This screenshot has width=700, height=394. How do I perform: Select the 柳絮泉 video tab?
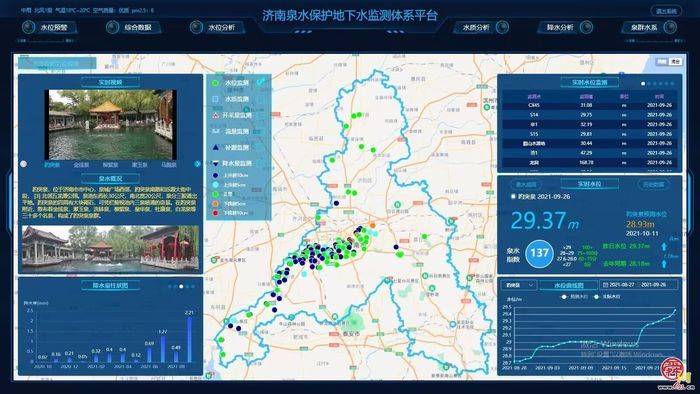pos(110,165)
